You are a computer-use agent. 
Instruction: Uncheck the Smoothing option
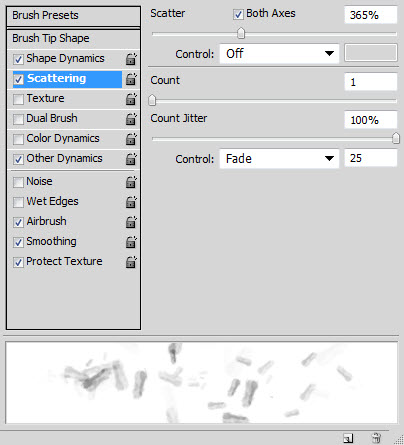coord(18,242)
